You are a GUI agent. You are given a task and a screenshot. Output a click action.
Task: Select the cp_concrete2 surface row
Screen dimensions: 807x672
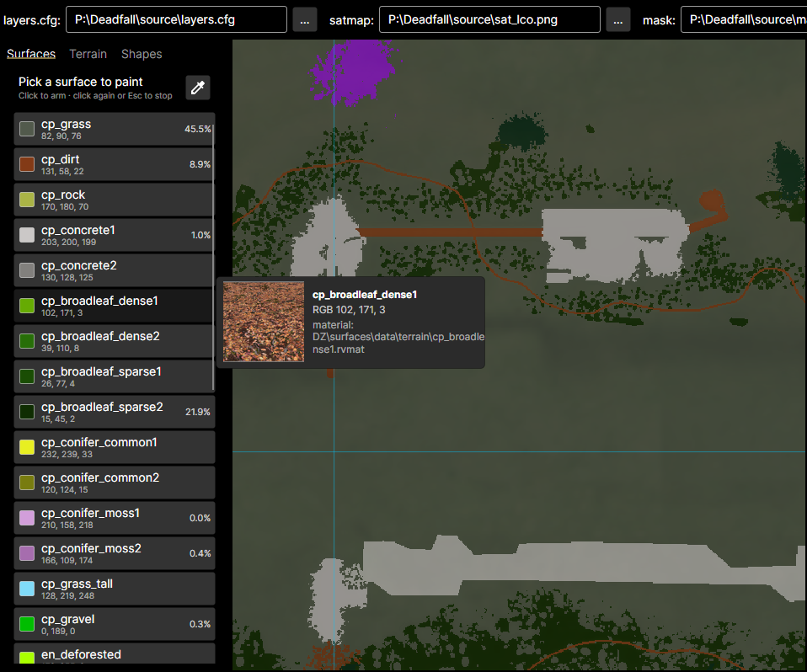tap(114, 270)
